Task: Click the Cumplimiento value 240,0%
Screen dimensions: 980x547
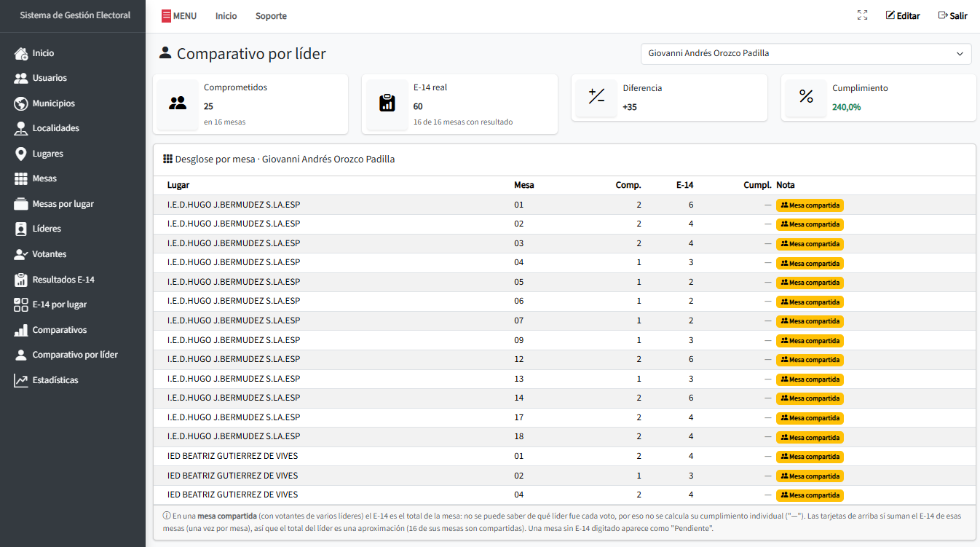Action: tap(847, 107)
